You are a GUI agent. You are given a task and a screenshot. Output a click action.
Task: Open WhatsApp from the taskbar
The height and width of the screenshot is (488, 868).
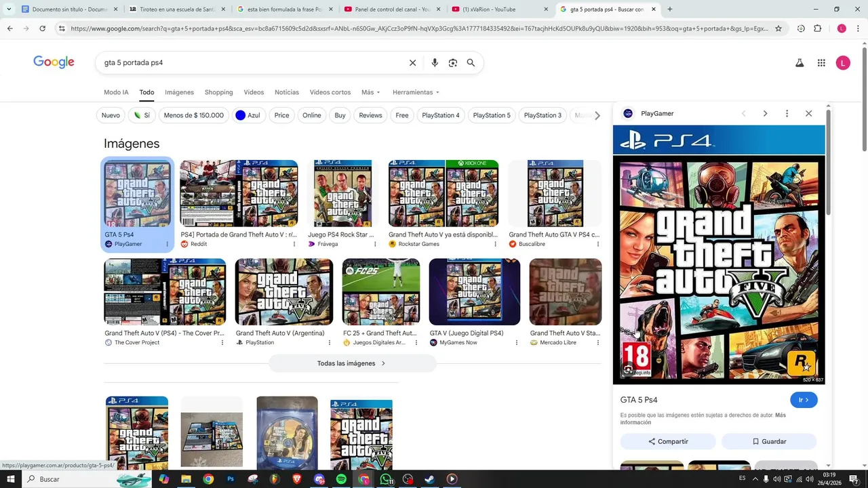(x=386, y=479)
